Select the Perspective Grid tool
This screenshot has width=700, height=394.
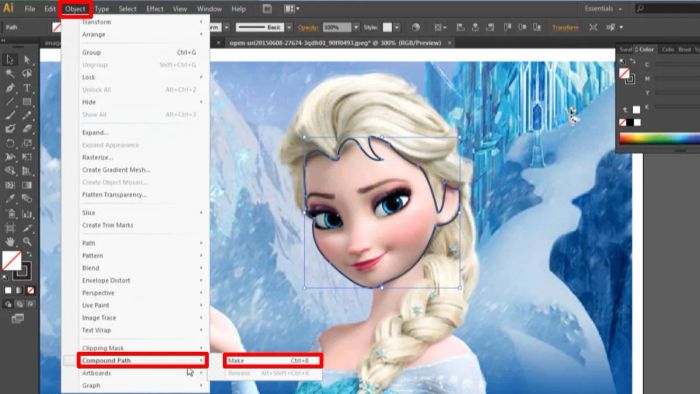[27, 171]
